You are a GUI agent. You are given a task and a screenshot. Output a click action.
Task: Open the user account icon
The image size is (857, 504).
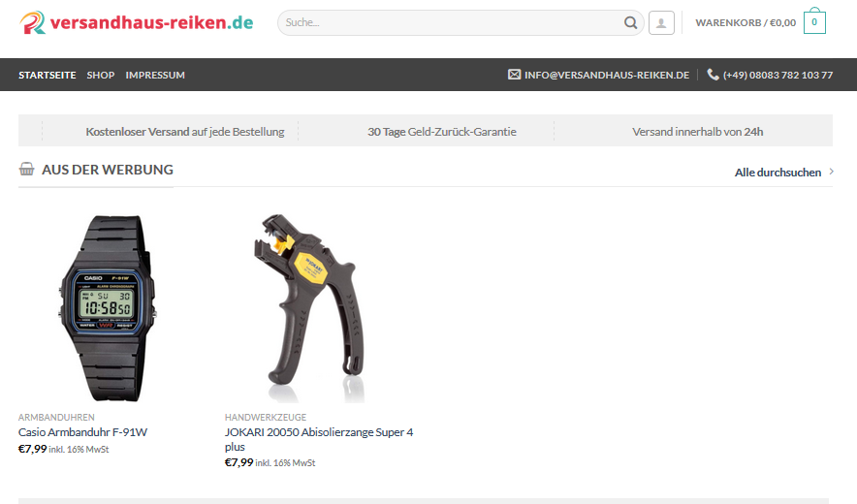(661, 23)
